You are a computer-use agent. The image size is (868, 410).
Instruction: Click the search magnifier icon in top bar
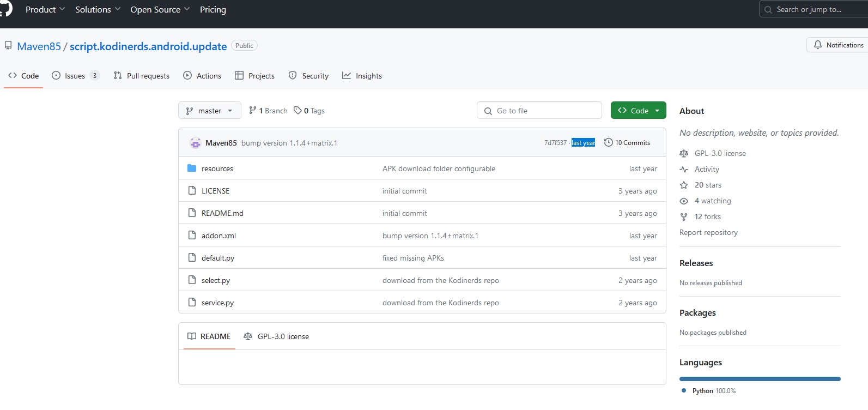(x=768, y=9)
